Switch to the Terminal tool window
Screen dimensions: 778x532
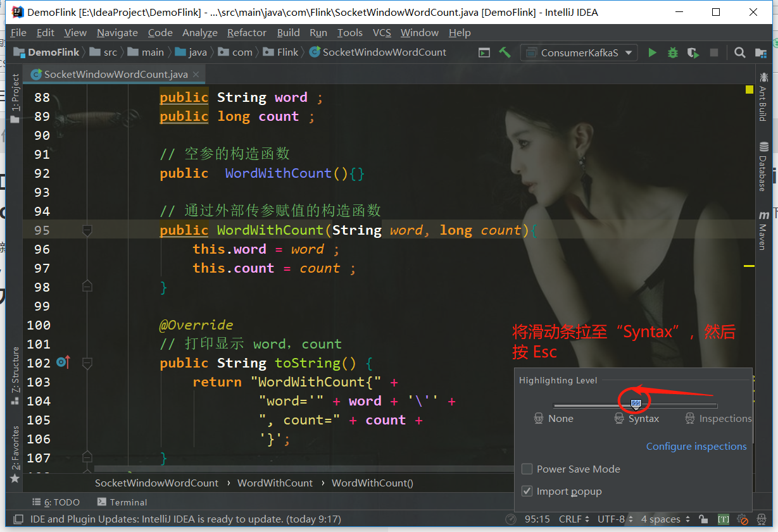(122, 502)
